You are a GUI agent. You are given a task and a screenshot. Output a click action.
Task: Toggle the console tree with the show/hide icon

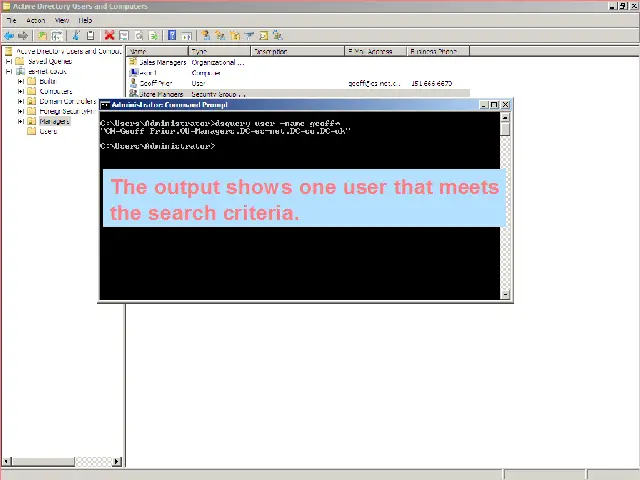57,36
